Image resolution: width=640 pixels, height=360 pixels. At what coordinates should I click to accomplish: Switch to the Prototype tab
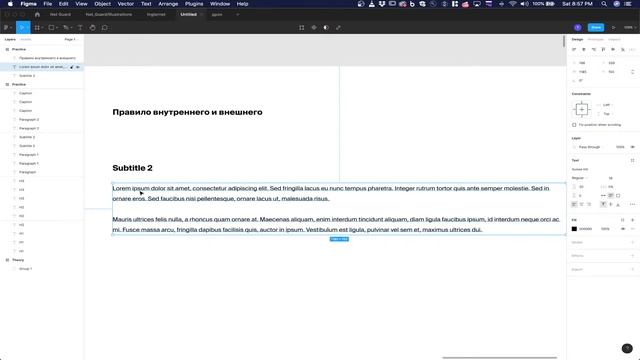[x=596, y=40]
